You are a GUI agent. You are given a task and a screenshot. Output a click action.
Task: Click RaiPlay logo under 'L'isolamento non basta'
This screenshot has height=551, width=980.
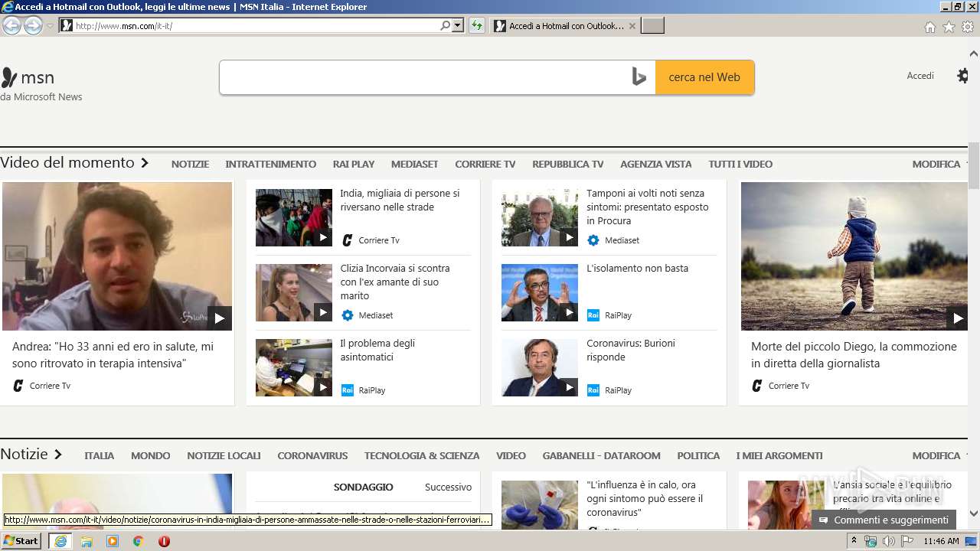[x=593, y=315]
